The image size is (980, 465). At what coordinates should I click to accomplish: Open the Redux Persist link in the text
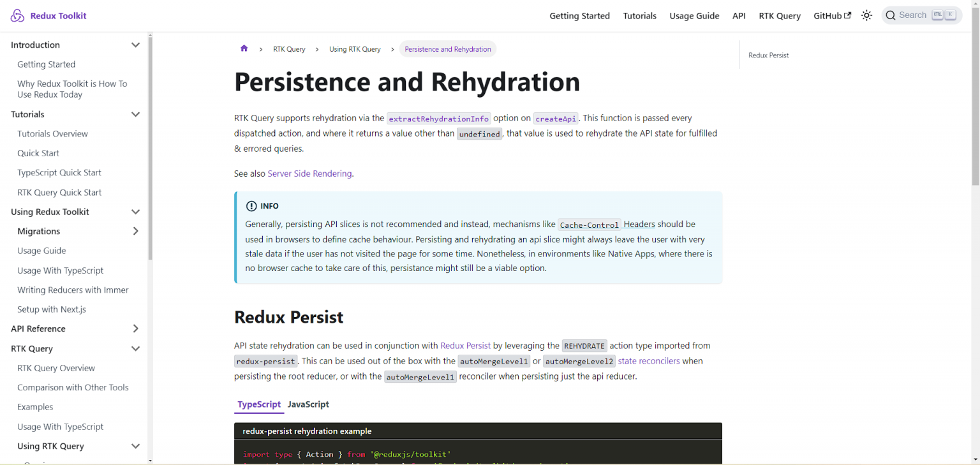pyautogui.click(x=465, y=345)
